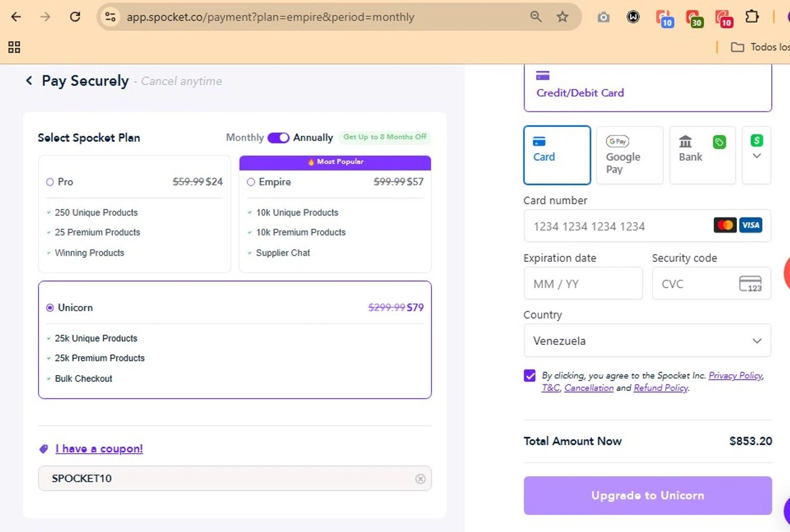
Task: Click the Pro $24 price
Action: pos(214,182)
